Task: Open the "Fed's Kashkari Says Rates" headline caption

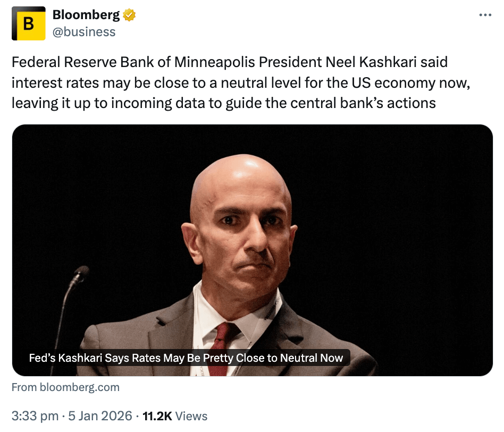Action: (x=186, y=358)
